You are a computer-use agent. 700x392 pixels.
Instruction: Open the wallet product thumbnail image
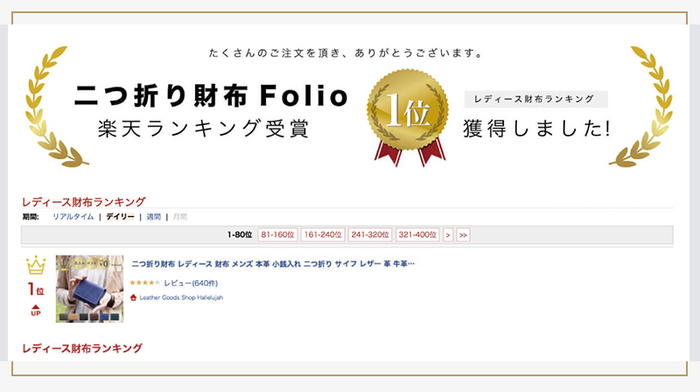click(x=90, y=289)
